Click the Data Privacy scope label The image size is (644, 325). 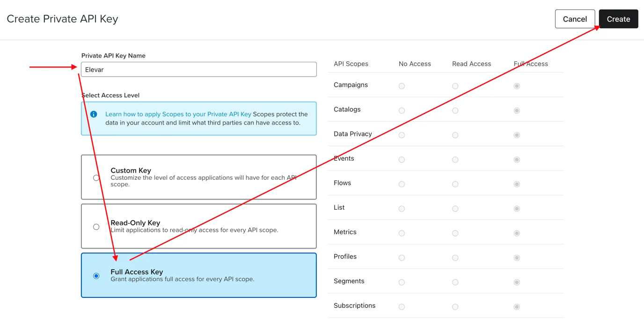352,134
